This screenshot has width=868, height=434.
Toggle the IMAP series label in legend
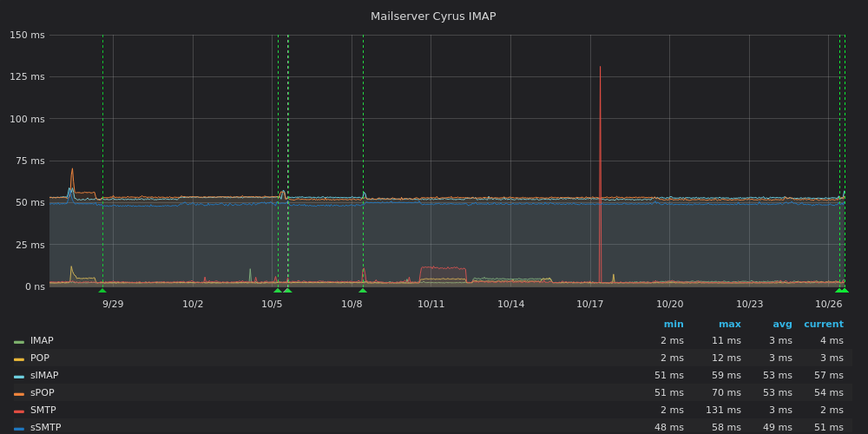42,341
